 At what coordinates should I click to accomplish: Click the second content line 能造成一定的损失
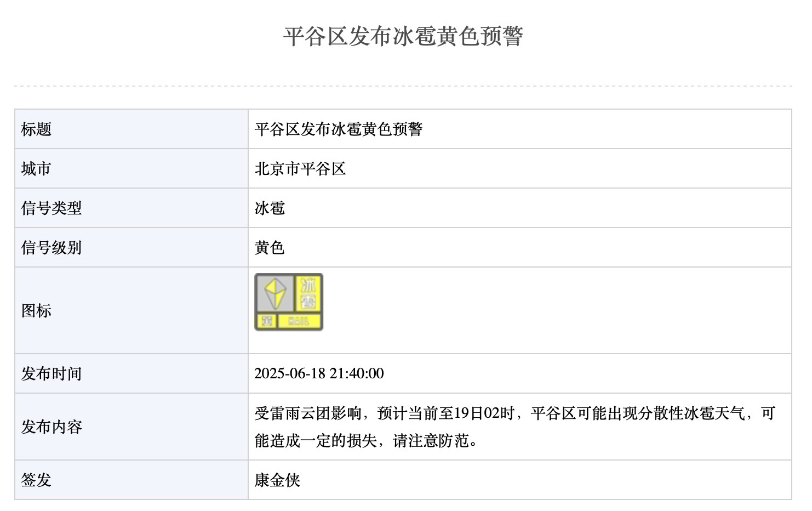[x=366, y=441]
